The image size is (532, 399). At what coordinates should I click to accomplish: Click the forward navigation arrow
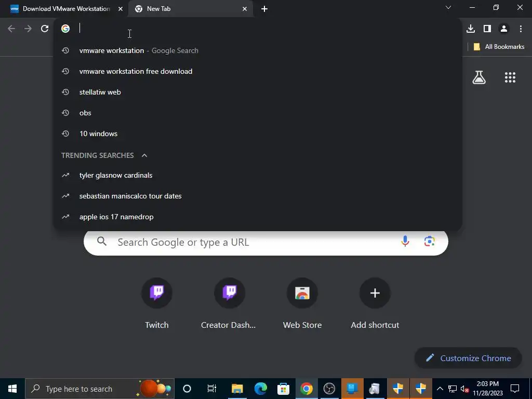(x=28, y=29)
